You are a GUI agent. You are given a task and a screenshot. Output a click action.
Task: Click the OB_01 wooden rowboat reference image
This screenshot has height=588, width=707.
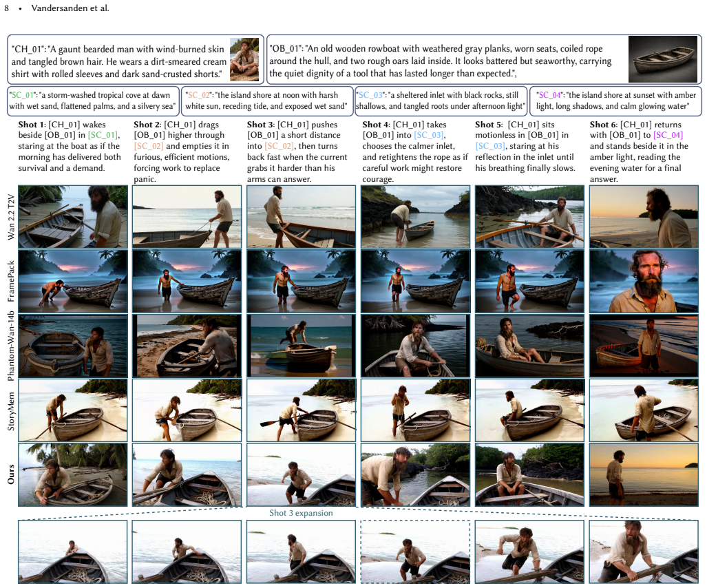click(662, 59)
